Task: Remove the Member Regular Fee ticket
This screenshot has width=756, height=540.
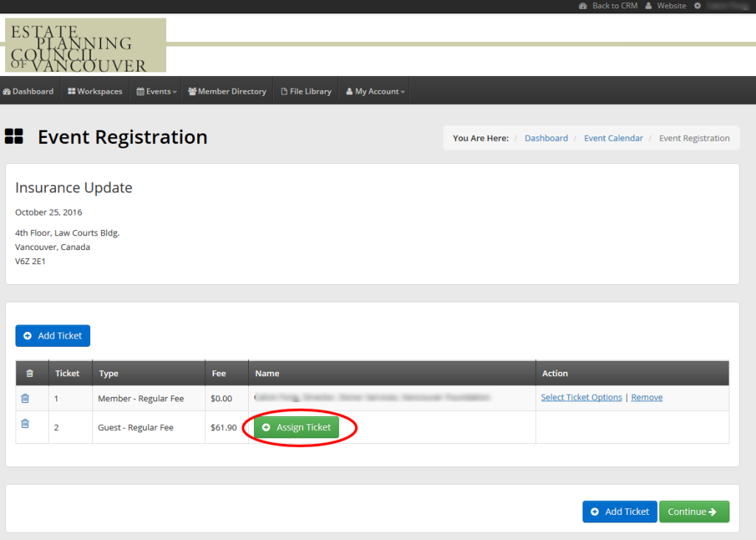Action: [x=646, y=397]
